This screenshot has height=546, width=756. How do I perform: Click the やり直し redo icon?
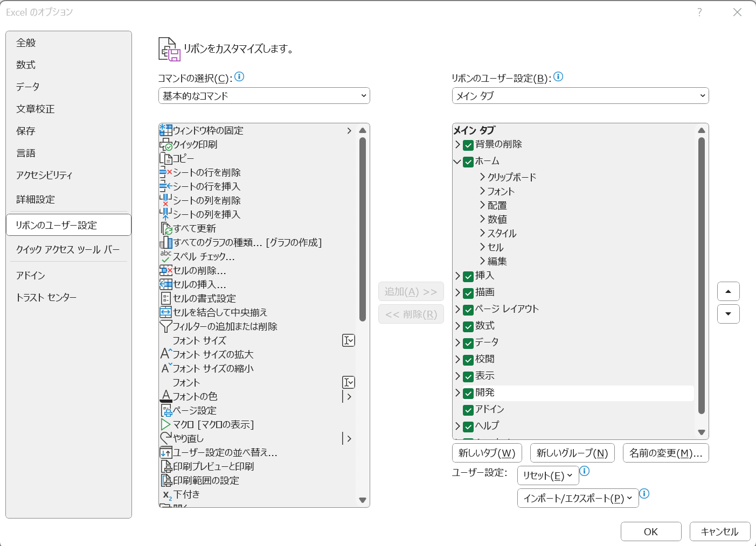tap(166, 438)
